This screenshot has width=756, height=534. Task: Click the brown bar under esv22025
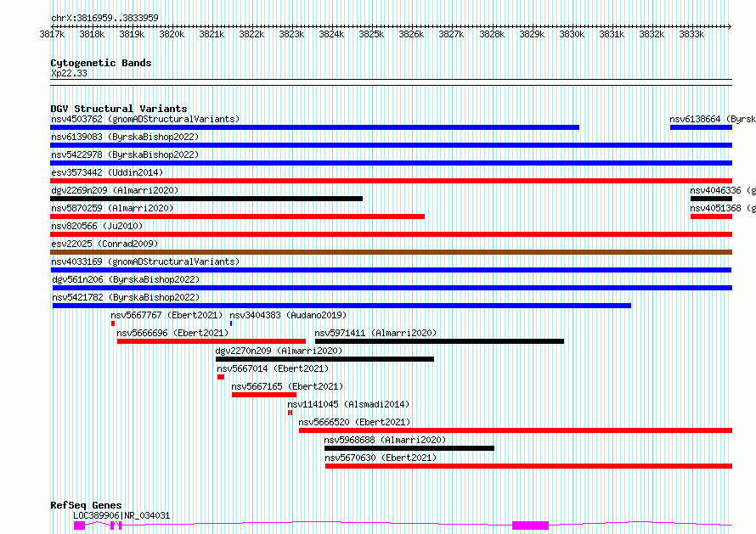click(391, 252)
